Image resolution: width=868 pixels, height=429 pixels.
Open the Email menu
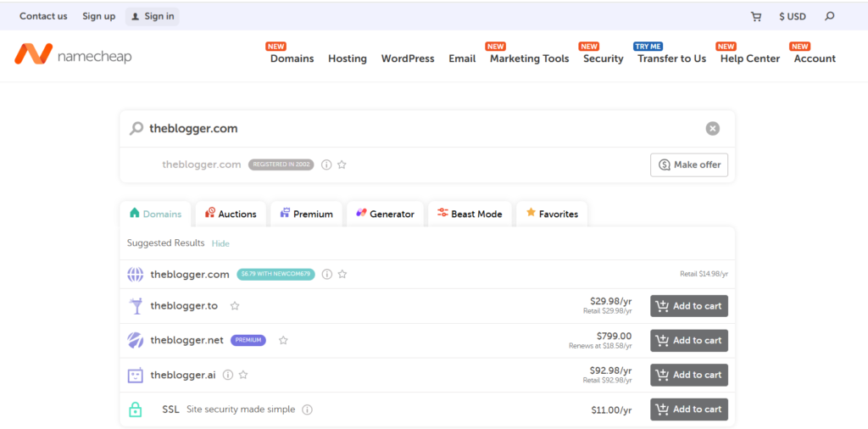point(462,58)
